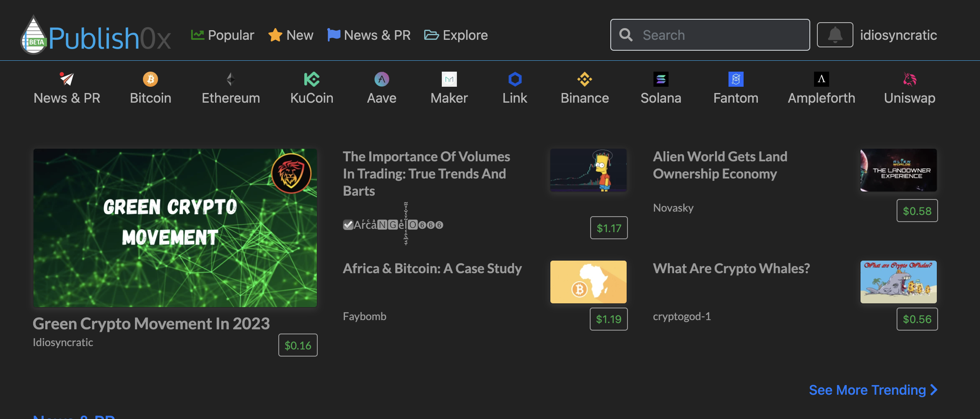Image resolution: width=980 pixels, height=419 pixels.
Task: Click the Uniswap unicorn icon
Action: click(x=910, y=79)
